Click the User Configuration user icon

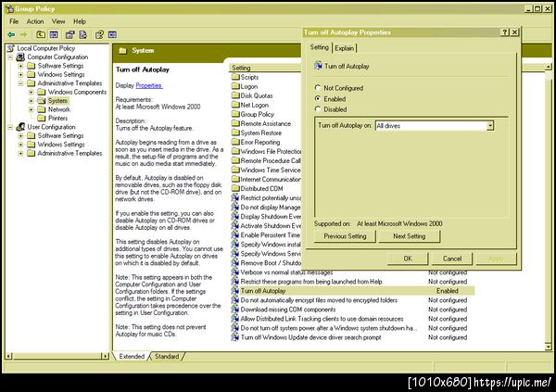(20, 127)
